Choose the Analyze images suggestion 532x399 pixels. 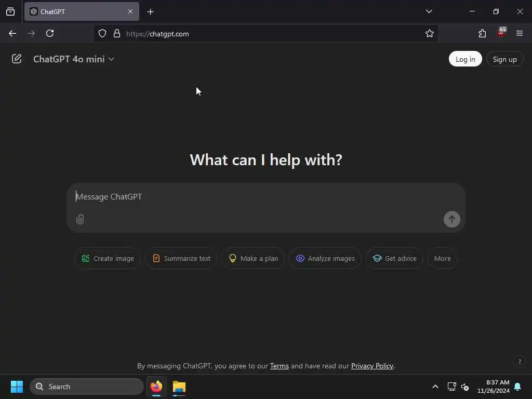coord(325,259)
